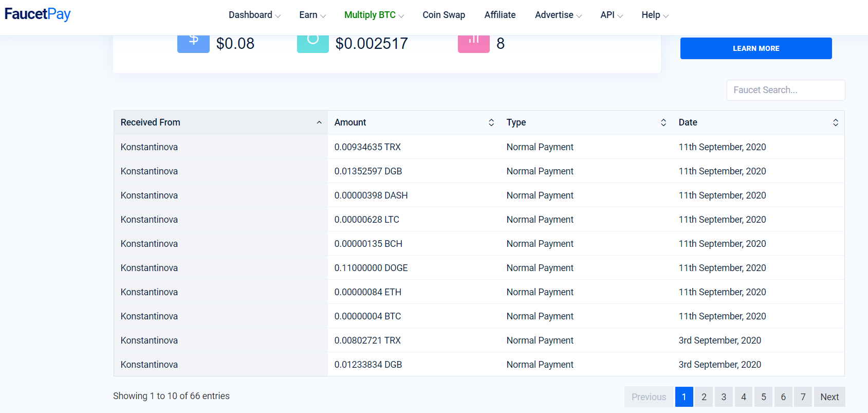Click the $0.002517 value
This screenshot has height=413, width=868.
[372, 43]
